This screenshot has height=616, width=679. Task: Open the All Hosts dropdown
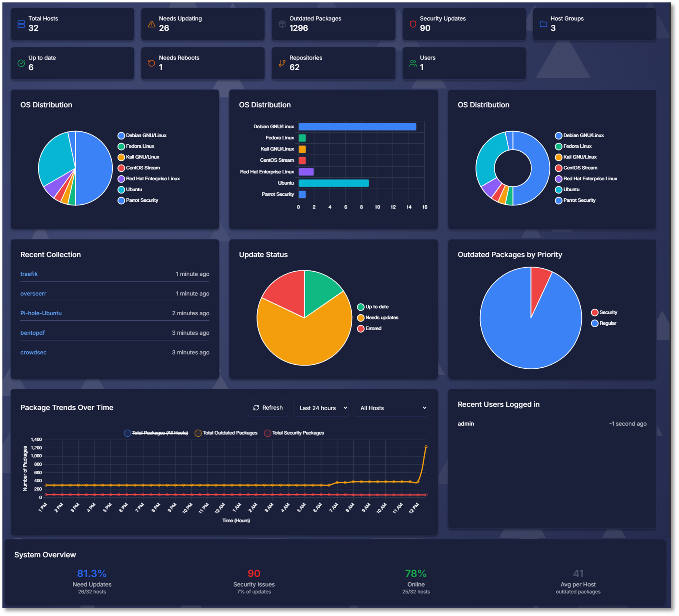click(x=391, y=407)
